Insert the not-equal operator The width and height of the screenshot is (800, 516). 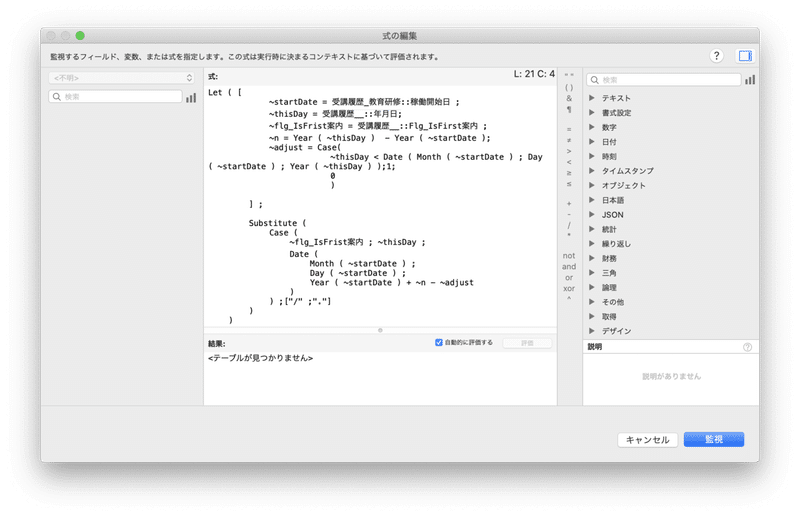pos(569,140)
